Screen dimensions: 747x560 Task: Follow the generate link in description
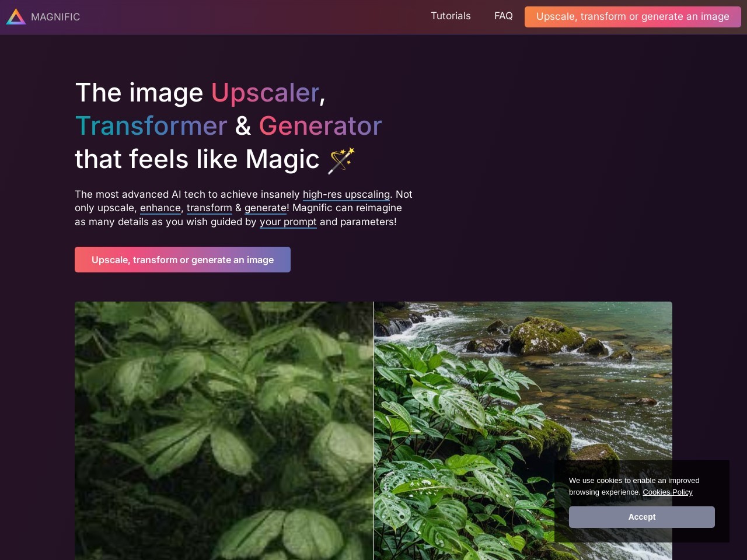[x=266, y=208]
